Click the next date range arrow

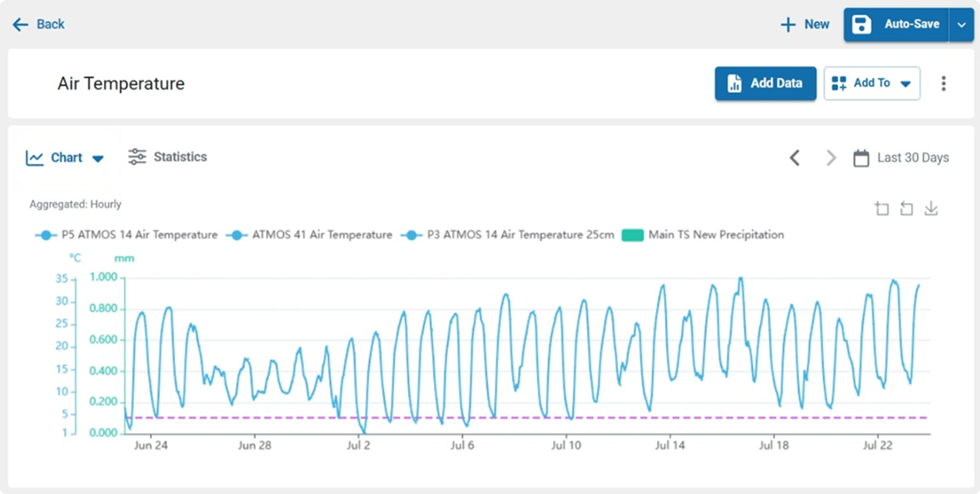point(831,158)
